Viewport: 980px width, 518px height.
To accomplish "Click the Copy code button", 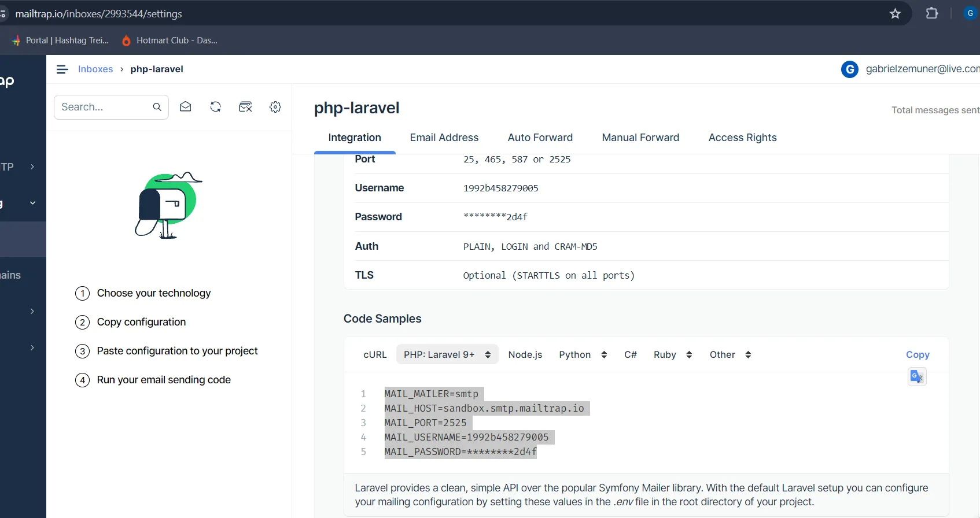I will (x=917, y=354).
